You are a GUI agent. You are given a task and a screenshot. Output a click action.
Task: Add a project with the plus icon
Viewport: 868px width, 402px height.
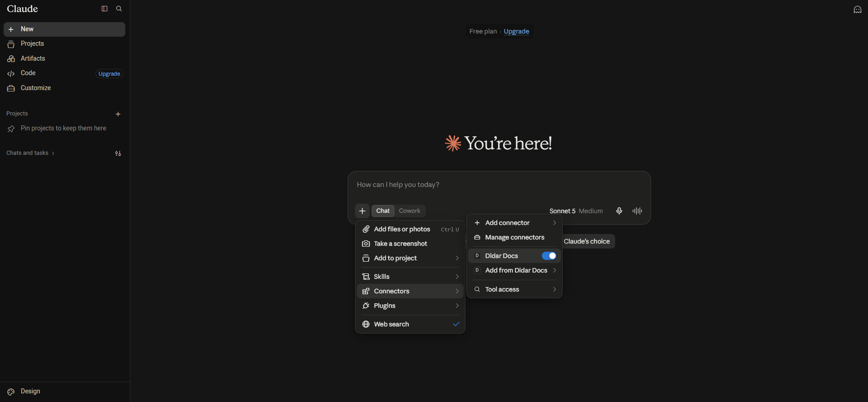(x=118, y=114)
